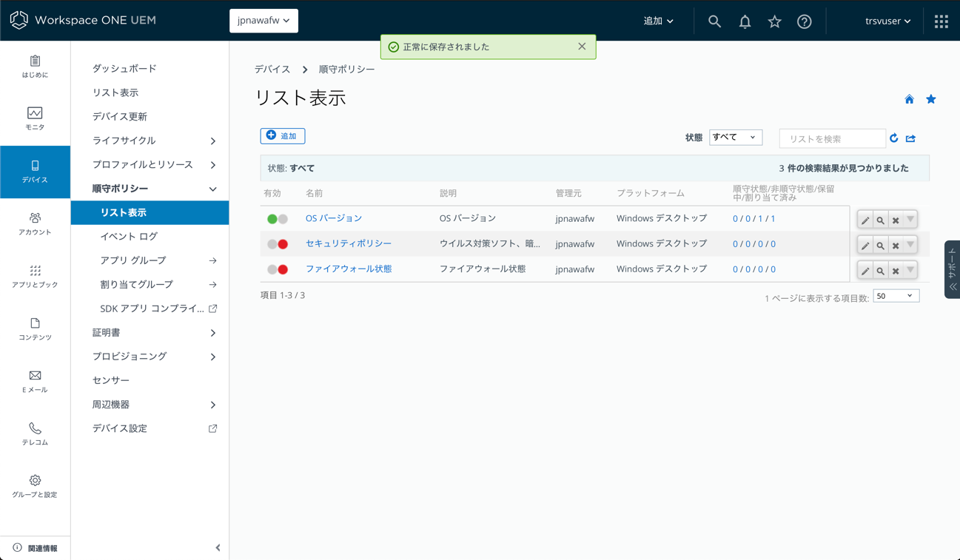Open the アカウント section

(35, 224)
